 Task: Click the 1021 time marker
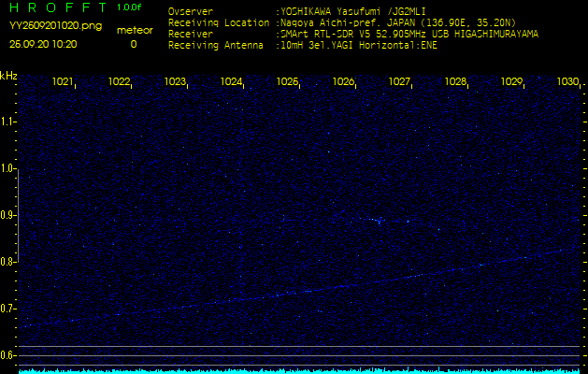(x=64, y=82)
